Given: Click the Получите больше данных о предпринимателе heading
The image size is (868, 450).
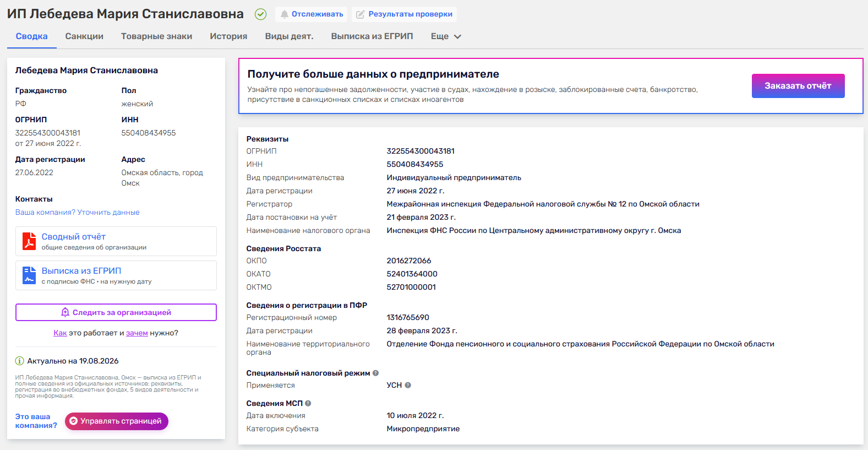Looking at the screenshot, I should (x=373, y=74).
